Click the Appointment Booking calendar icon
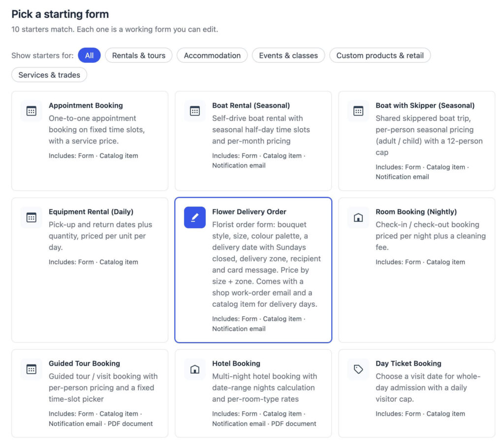 31,111
